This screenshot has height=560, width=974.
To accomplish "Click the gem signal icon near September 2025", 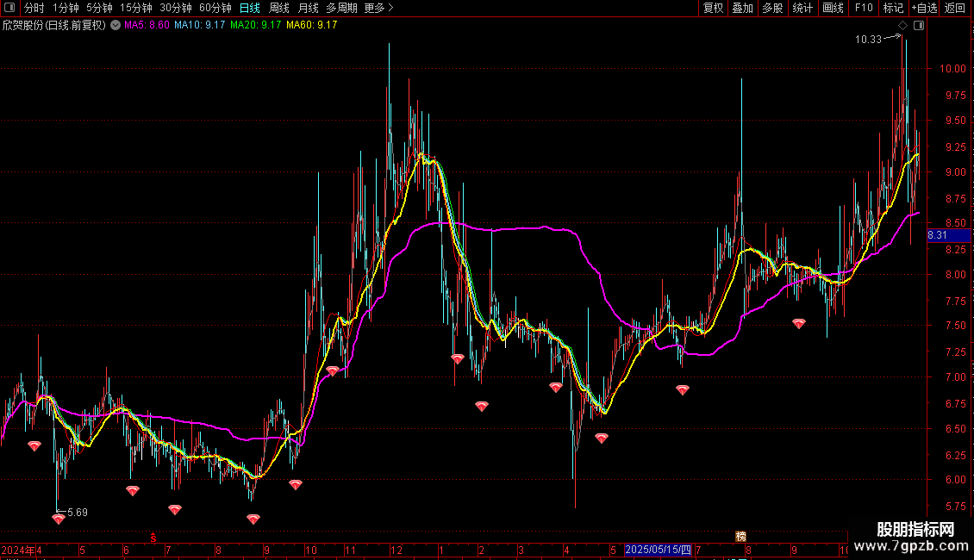I will 799,324.
